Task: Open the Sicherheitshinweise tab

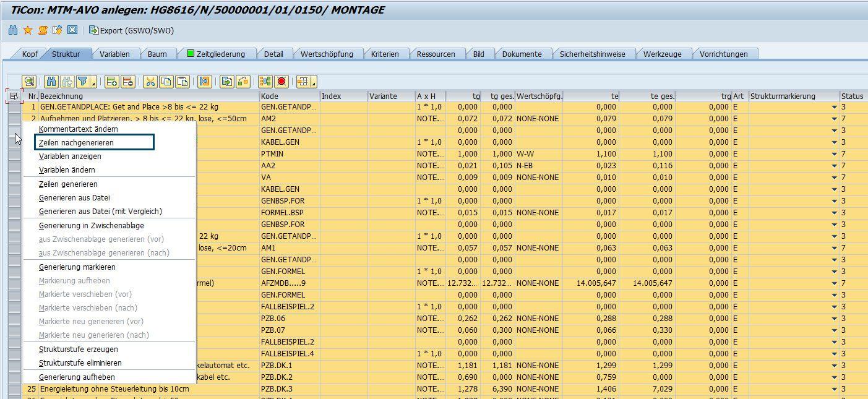Action: coord(592,54)
